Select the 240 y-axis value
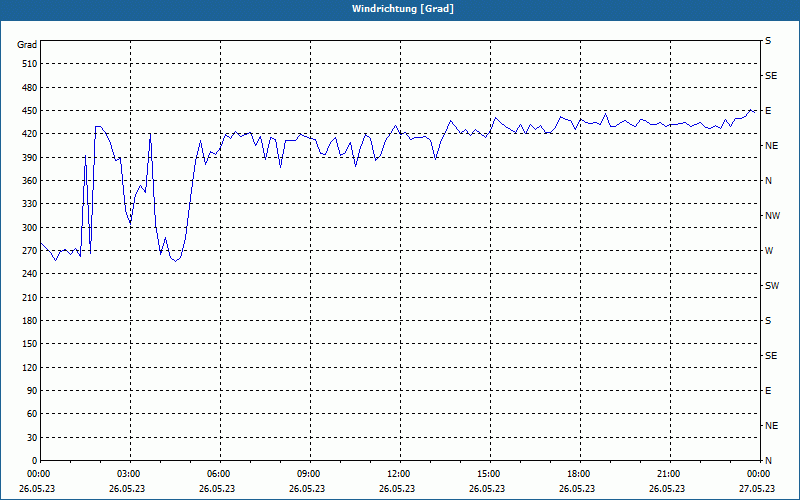The image size is (800, 500). pyautogui.click(x=30, y=274)
